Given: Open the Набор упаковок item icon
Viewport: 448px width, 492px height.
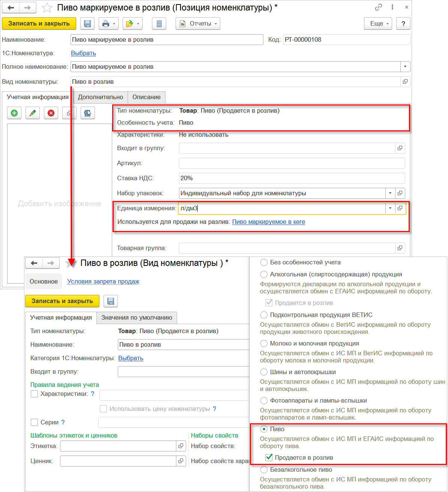Looking at the screenshot, I should coord(400,193).
